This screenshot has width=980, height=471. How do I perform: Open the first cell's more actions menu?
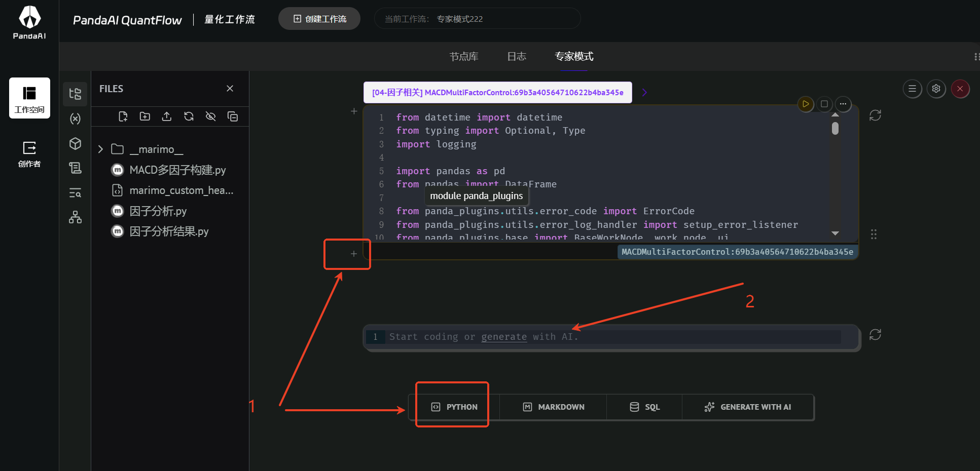pos(843,104)
